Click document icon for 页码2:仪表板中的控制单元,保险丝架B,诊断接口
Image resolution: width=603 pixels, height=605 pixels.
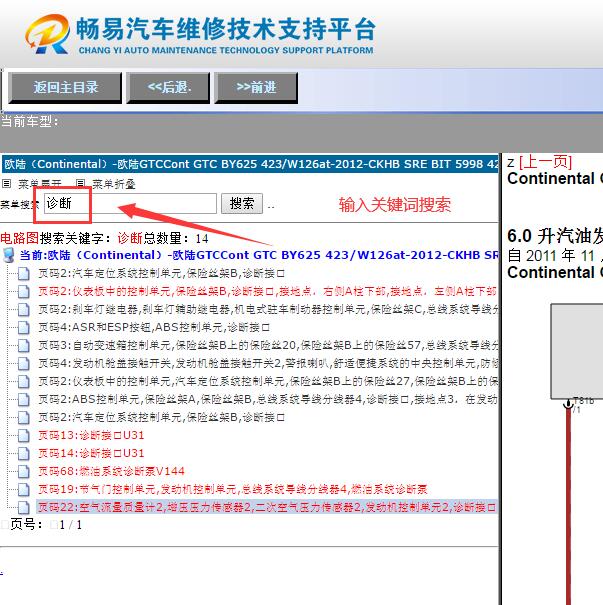pos(23,292)
